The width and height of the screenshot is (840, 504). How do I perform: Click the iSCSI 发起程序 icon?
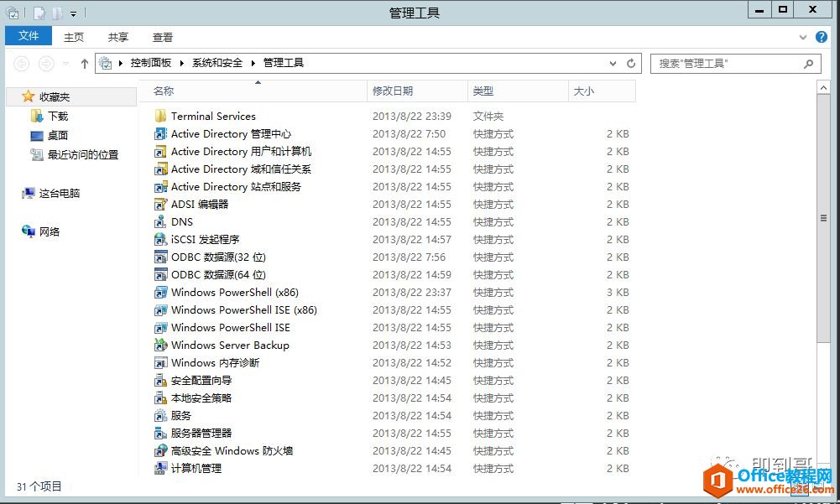click(x=161, y=240)
